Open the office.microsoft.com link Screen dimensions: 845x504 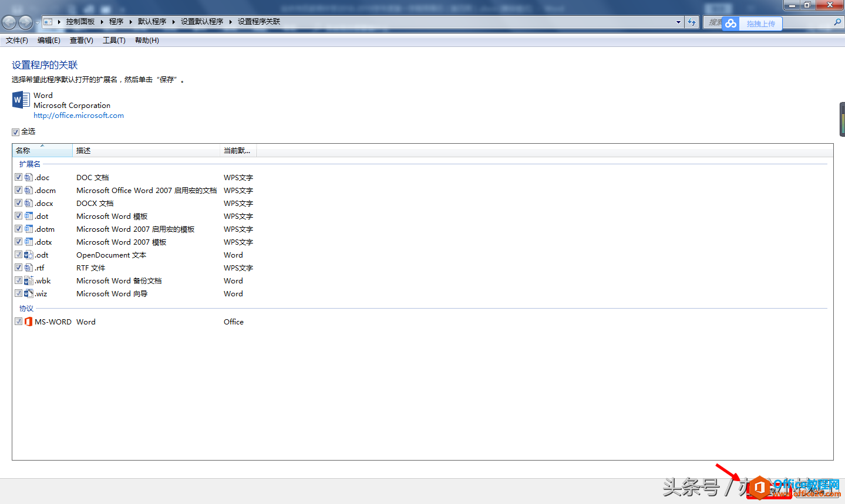point(79,116)
